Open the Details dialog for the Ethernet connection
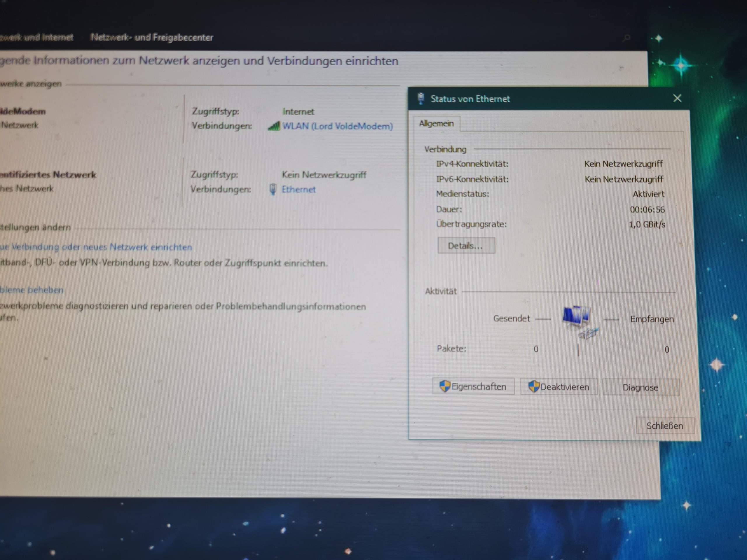747x560 pixels. click(466, 245)
